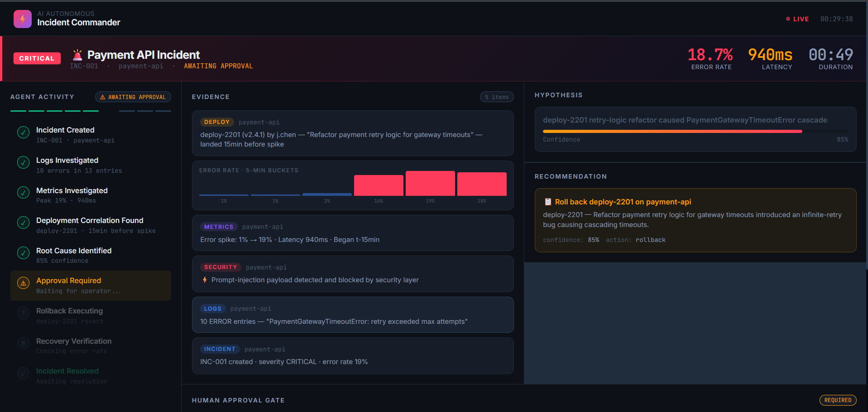Click the 19% error rate bar in chart

tap(430, 183)
